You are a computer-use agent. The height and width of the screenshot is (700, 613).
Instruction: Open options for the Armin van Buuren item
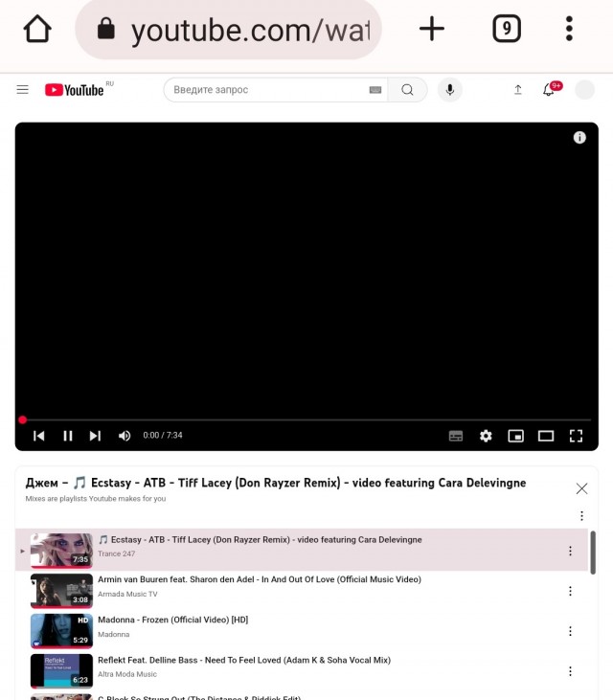coord(570,591)
